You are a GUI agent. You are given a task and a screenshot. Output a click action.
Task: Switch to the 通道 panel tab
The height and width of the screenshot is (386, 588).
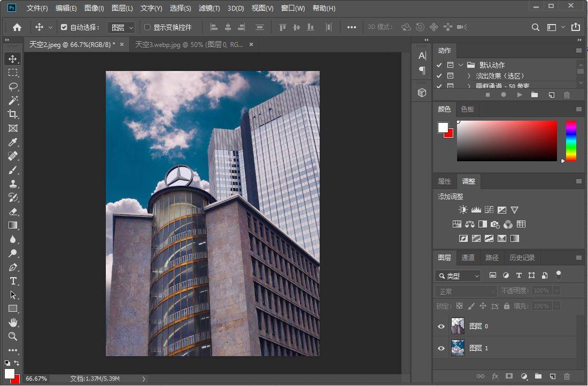468,257
